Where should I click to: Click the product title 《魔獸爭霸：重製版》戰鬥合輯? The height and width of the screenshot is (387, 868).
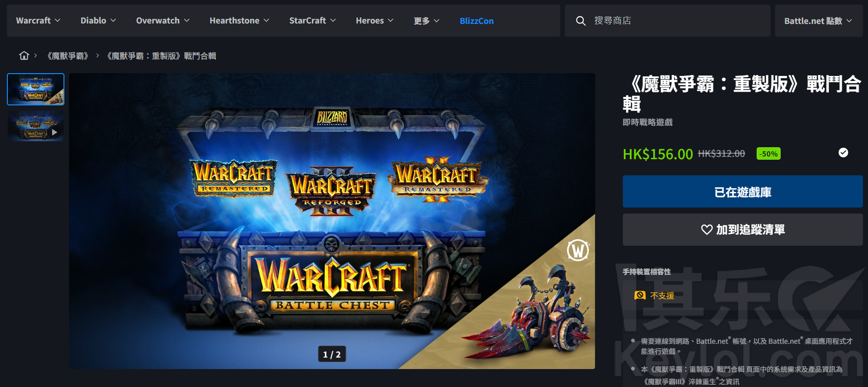click(x=742, y=94)
